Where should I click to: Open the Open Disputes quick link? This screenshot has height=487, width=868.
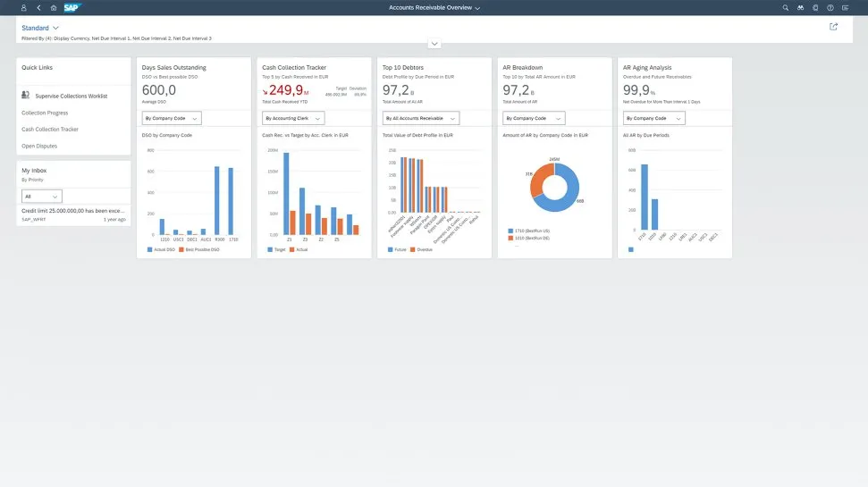(x=40, y=146)
